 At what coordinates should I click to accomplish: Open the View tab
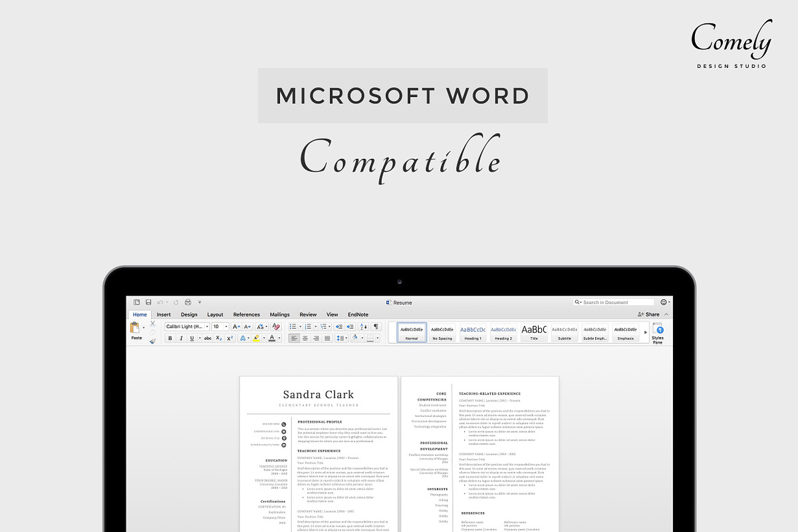point(332,315)
